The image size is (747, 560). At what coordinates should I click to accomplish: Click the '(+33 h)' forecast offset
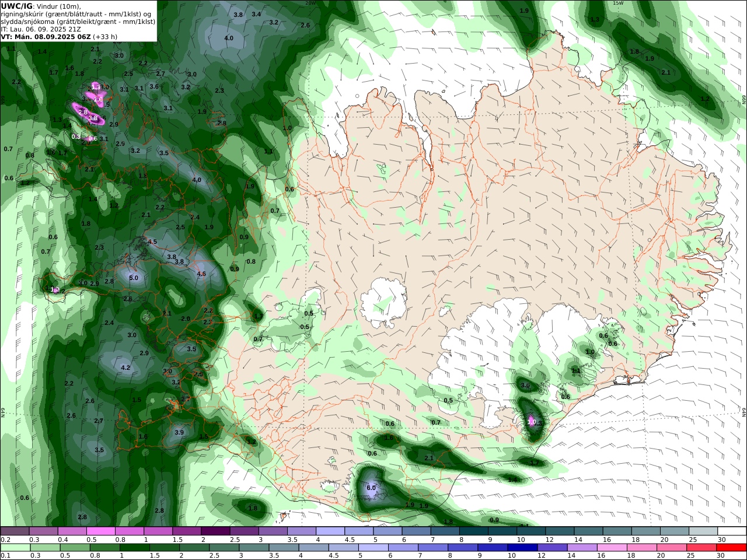[x=105, y=36]
